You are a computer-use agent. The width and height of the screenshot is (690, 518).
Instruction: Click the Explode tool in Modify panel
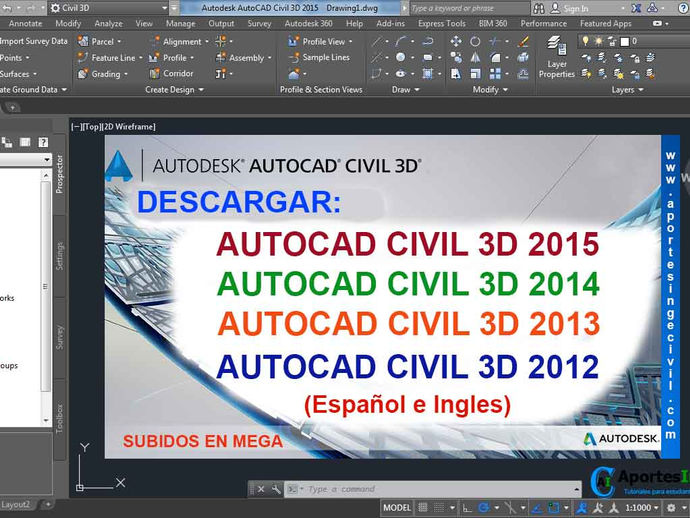point(523,57)
